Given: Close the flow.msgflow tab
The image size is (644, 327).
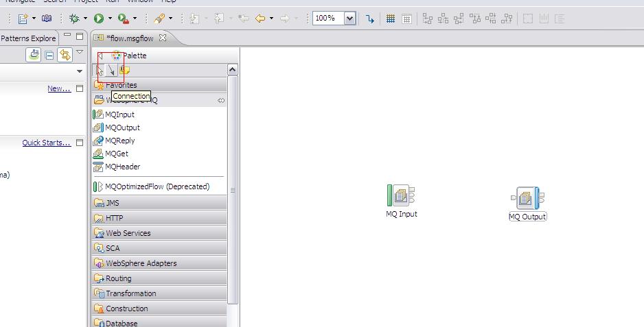Looking at the screenshot, I should (x=163, y=38).
